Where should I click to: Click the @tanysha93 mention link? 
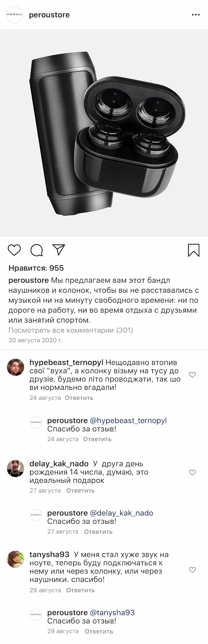[112, 613]
